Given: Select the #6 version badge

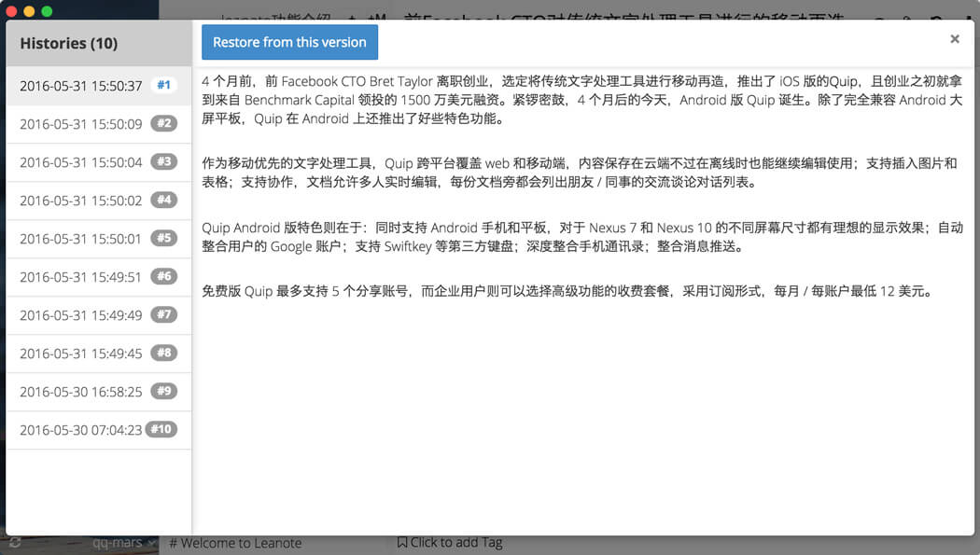Looking at the screenshot, I should click(164, 276).
